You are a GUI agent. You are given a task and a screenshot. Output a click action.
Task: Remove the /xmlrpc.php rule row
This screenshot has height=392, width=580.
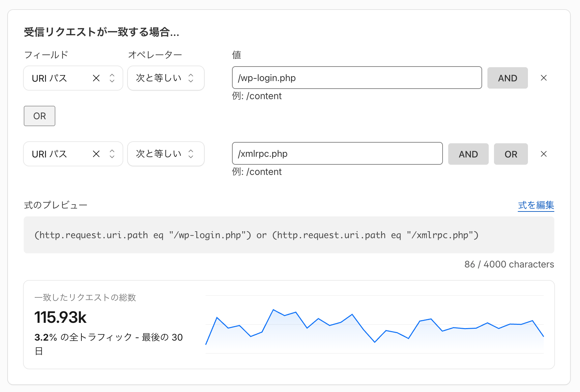click(x=544, y=154)
